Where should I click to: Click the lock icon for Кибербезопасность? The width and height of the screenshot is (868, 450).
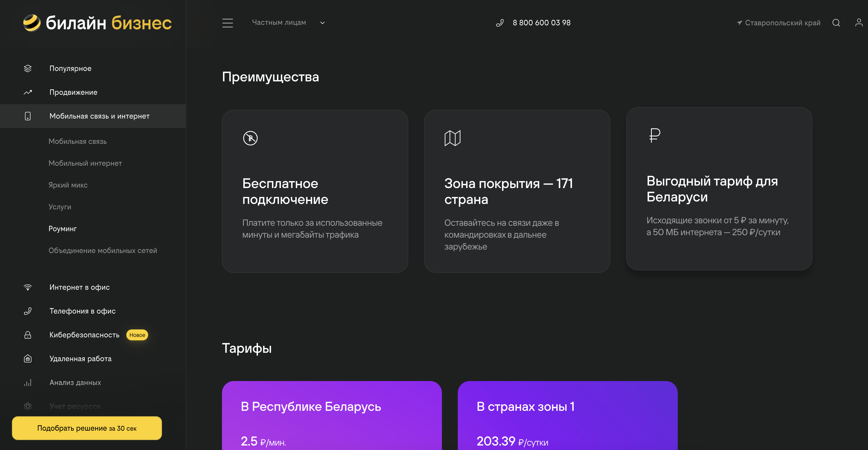tap(28, 335)
